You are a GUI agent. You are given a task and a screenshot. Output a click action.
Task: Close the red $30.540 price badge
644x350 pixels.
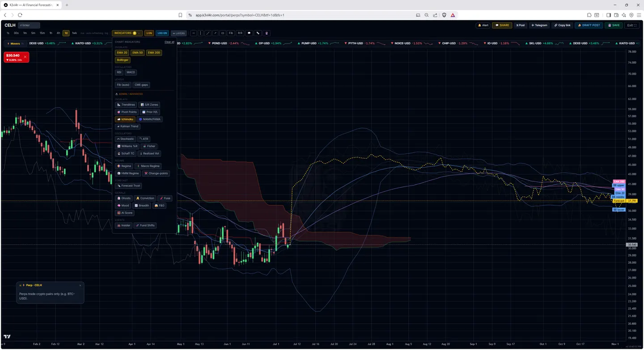[x=25, y=57]
